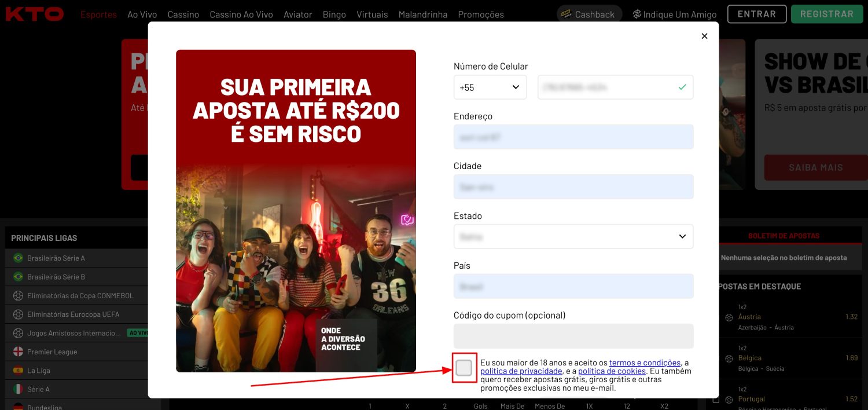The image size is (868, 410).
Task: Click the Brazil flag beside Brasileirão Série B
Action: click(18, 277)
